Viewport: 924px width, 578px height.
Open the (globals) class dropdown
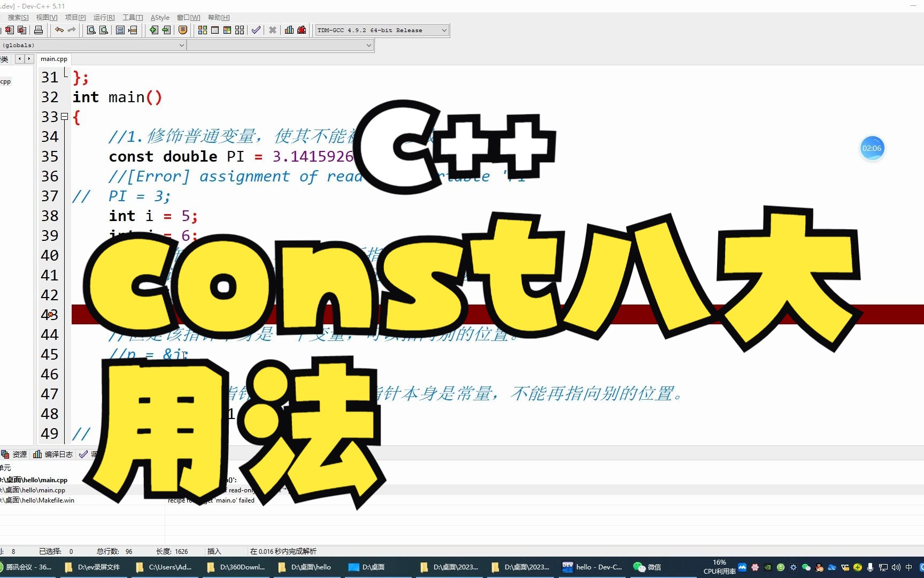coord(93,45)
